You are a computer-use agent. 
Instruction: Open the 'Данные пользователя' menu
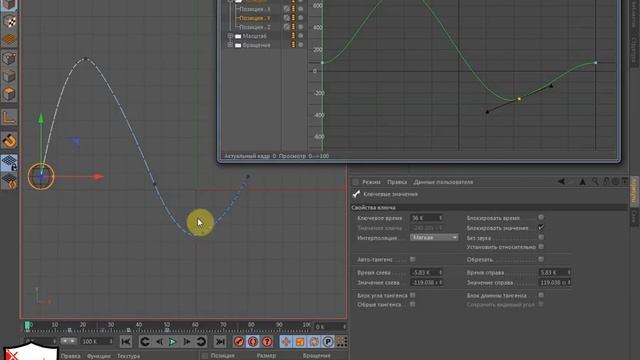(x=443, y=182)
